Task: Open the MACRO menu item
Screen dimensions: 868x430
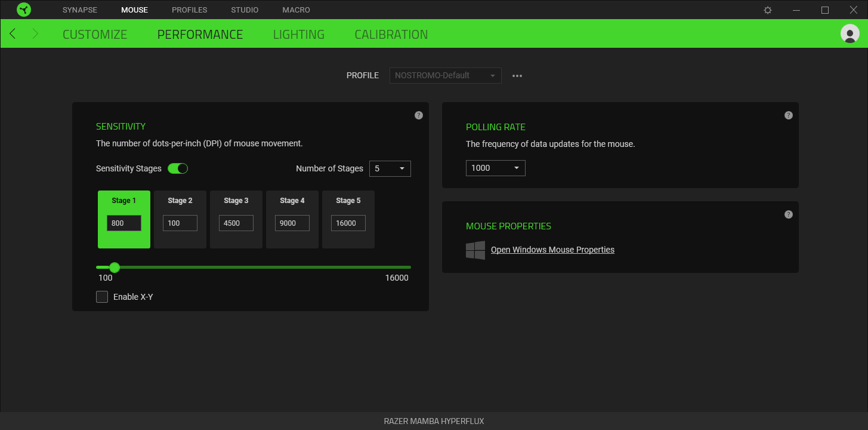Action: 296,10
